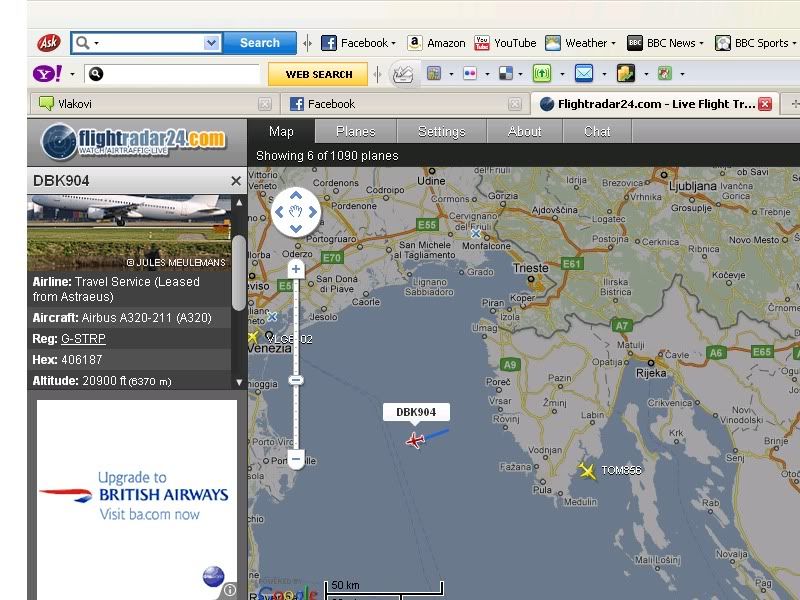This screenshot has height=600, width=800.
Task: Click the BBC Sports toolbar icon
Action: pos(722,43)
